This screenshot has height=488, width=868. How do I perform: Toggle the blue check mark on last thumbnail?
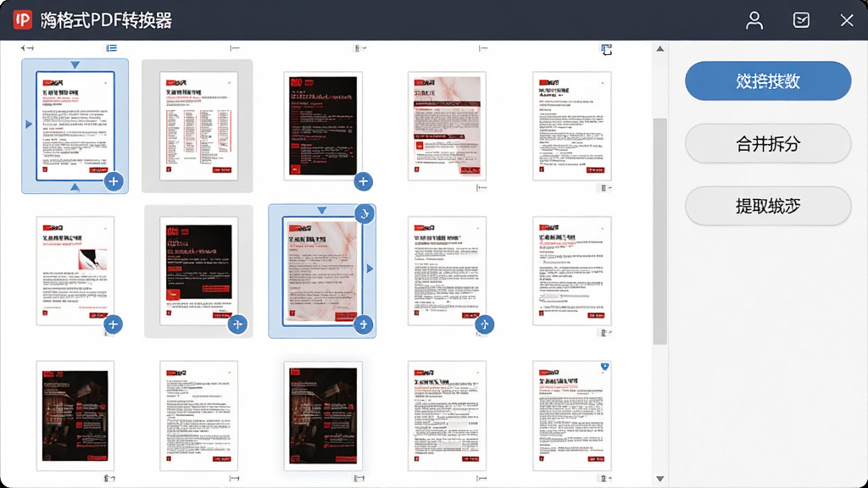click(x=604, y=366)
